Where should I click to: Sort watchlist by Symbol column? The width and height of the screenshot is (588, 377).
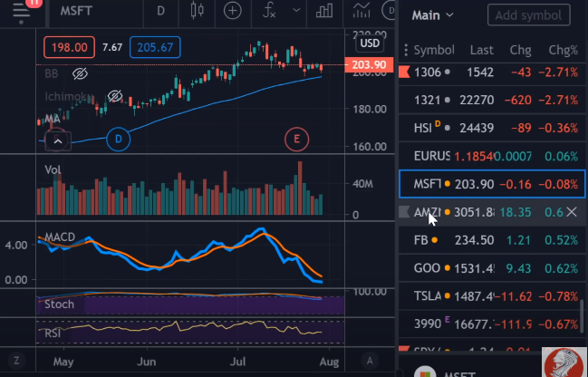(x=434, y=50)
